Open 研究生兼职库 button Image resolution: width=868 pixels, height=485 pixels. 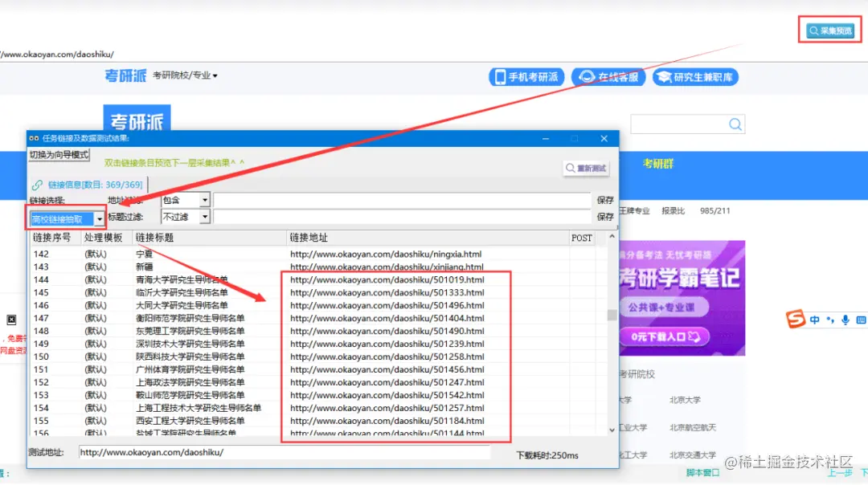tap(695, 77)
